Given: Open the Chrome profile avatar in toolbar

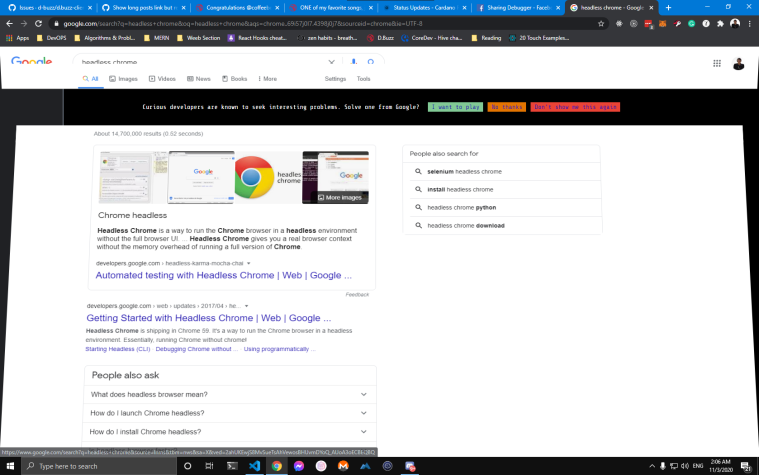Looking at the screenshot, I should (x=735, y=23).
